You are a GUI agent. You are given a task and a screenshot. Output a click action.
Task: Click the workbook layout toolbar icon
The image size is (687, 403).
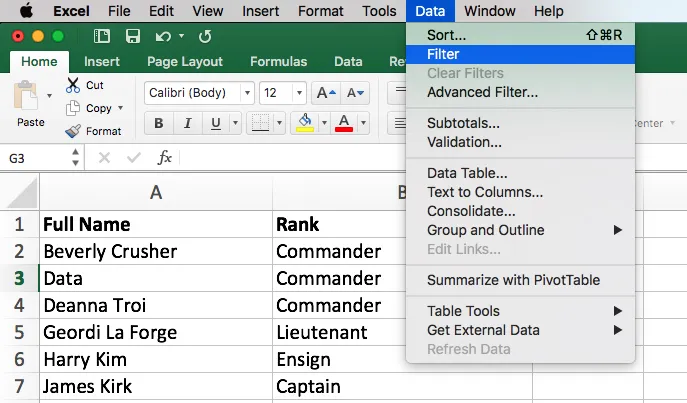click(102, 36)
